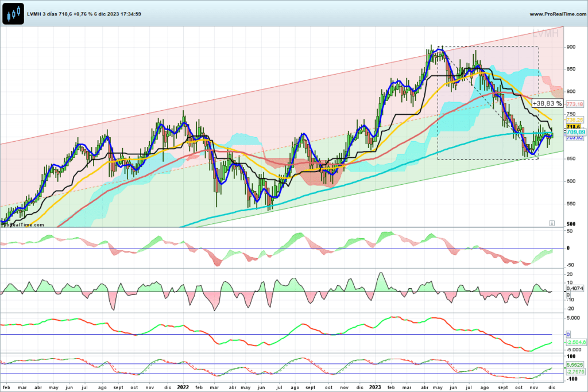588x392 pixels.
Task: Click the -2,7575 indicator value tag
Action: click(x=575, y=372)
